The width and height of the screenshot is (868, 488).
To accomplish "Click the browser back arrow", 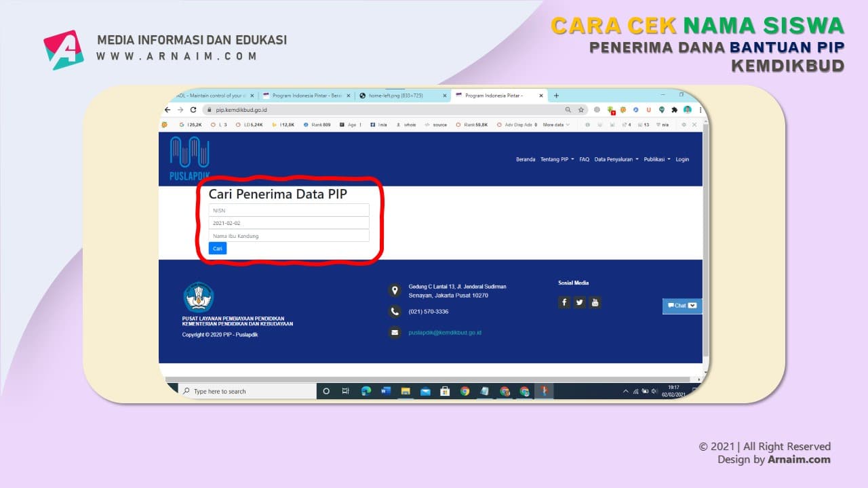I will pyautogui.click(x=168, y=110).
